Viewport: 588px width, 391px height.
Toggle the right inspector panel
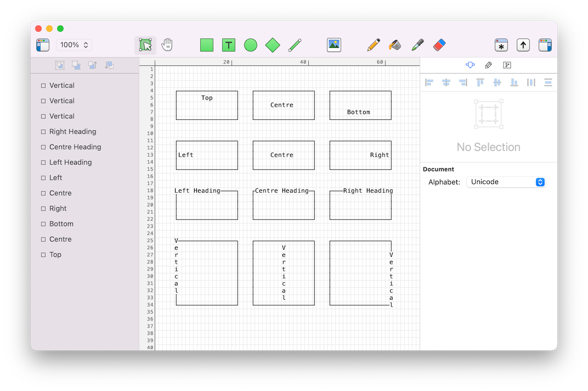545,45
